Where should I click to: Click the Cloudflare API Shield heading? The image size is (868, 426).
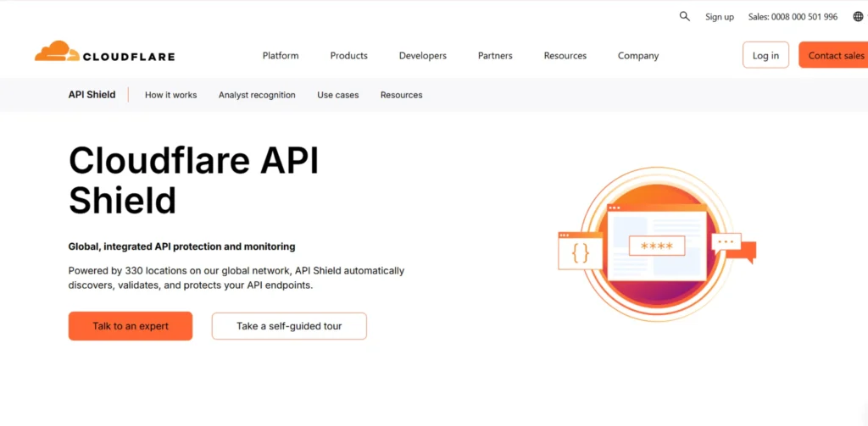(194, 180)
